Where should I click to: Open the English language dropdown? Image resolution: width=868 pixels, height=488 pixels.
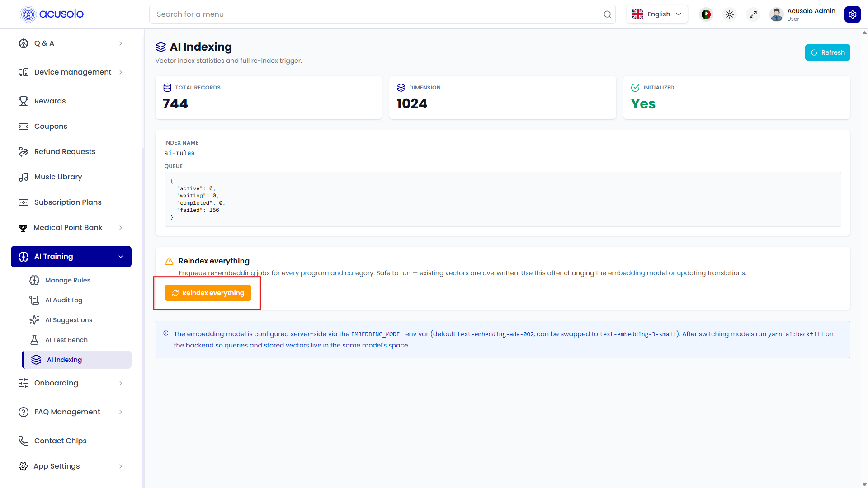pos(657,14)
